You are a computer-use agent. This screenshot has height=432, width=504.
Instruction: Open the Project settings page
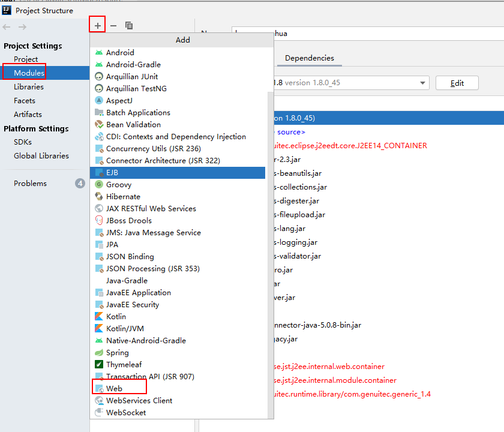26,59
